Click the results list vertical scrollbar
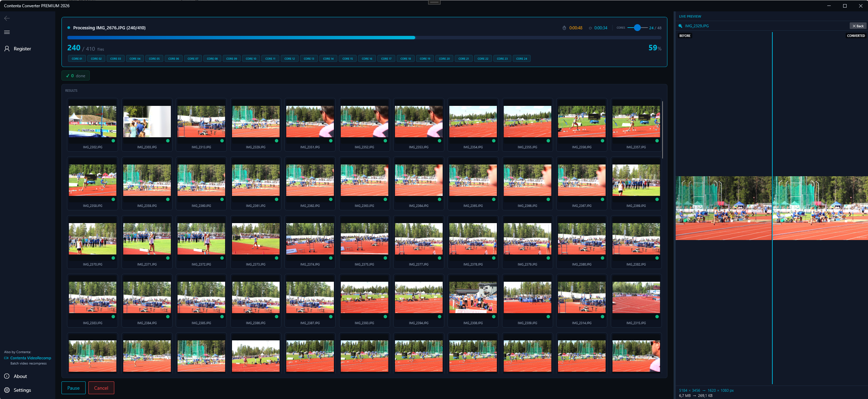This screenshot has width=868, height=399. 662,129
